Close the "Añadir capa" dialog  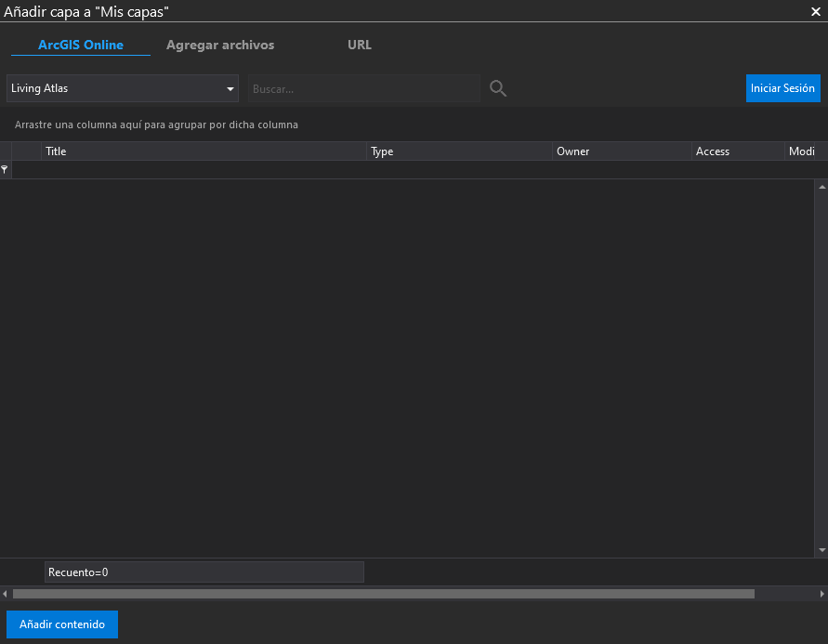[815, 11]
